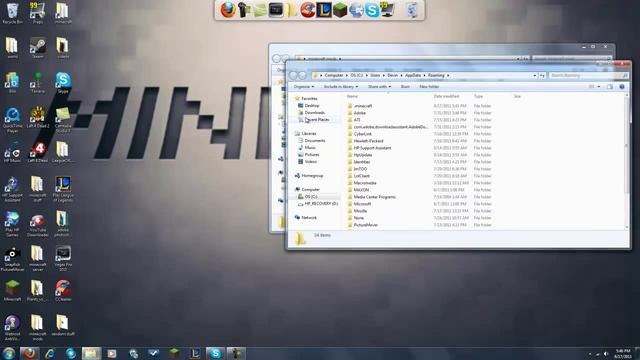Open minecraft server desktop folder

click(38, 259)
